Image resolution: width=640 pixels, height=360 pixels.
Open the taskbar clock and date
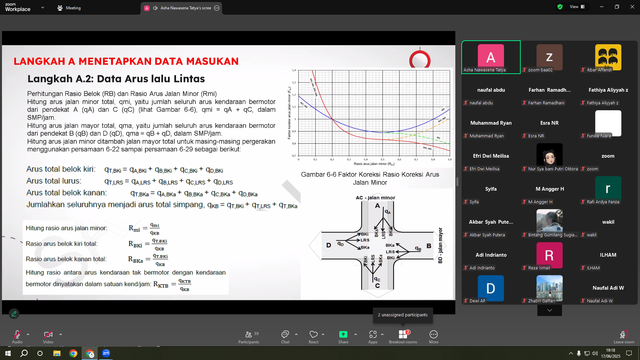610,353
